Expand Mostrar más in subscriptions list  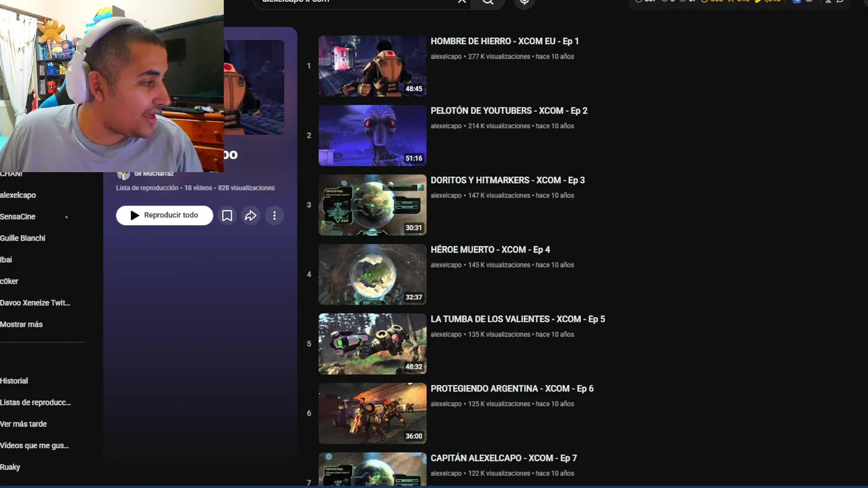point(21,325)
